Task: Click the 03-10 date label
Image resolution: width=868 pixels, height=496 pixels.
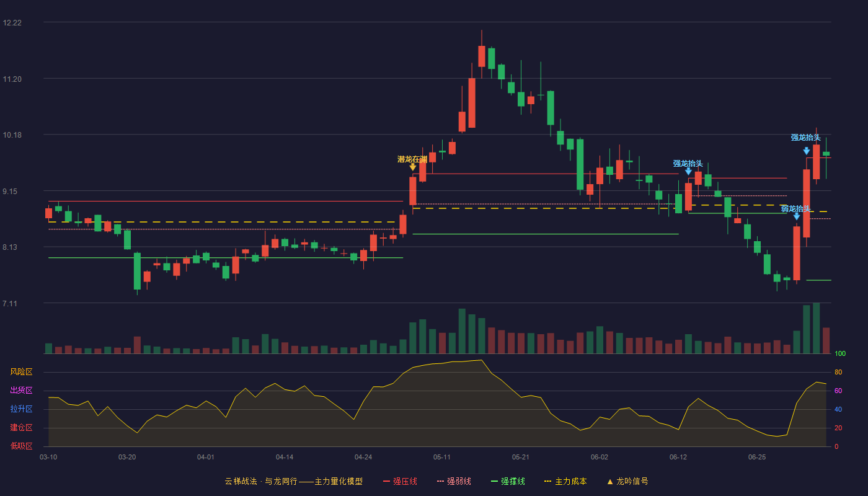Action: click(x=48, y=457)
